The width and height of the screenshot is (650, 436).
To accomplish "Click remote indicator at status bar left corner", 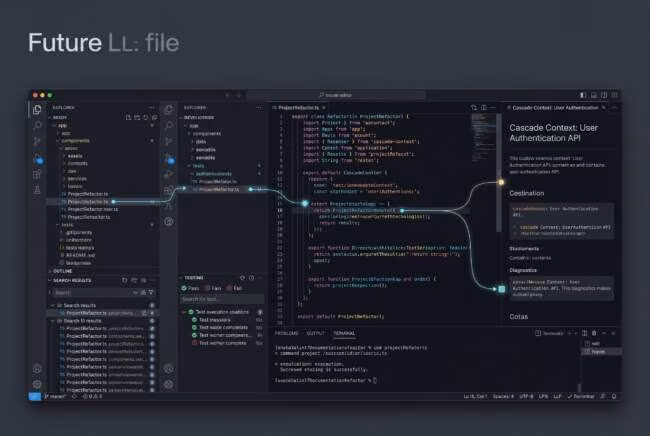I will tap(34, 397).
